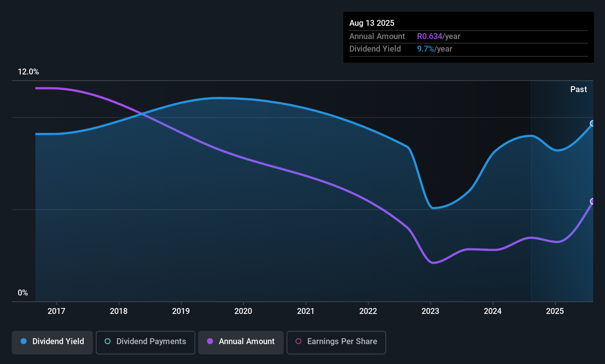Viewport: 605px width, 364px height.
Task: Click the Aug 13 2025 tooltip date
Action: click(x=372, y=23)
